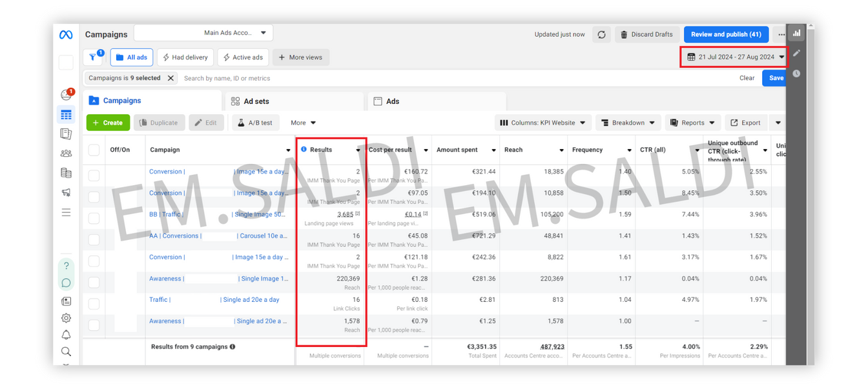This screenshot has height=389, width=868.
Task: Click the three-dot more options button
Action: click(x=781, y=34)
